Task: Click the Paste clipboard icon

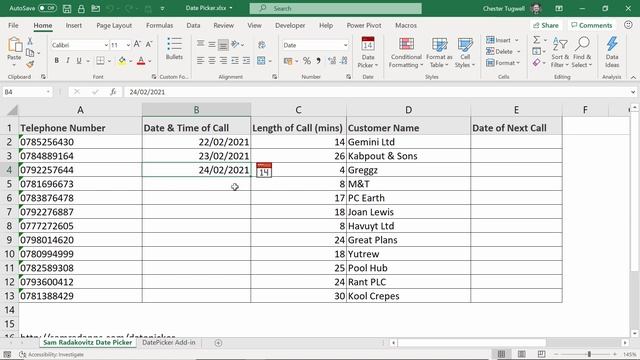Action: point(14,44)
